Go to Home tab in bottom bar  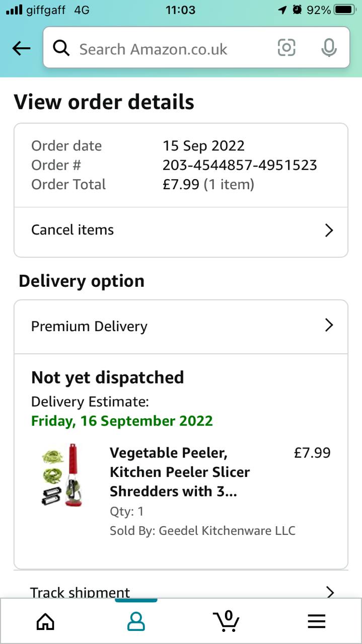pyautogui.click(x=45, y=622)
